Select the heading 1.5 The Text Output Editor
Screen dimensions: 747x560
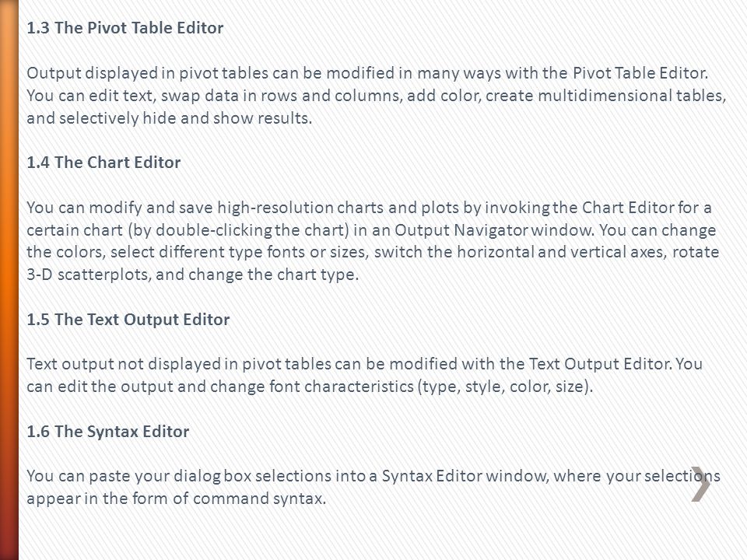(x=128, y=319)
